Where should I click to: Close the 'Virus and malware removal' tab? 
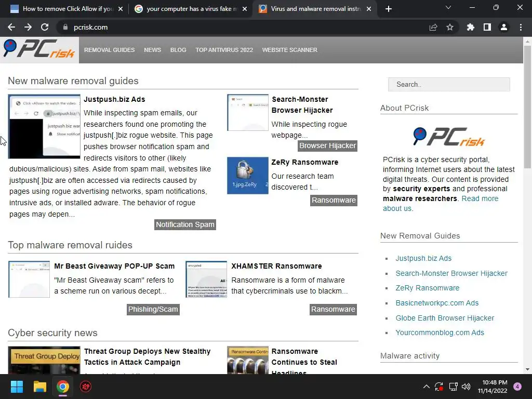click(x=369, y=9)
